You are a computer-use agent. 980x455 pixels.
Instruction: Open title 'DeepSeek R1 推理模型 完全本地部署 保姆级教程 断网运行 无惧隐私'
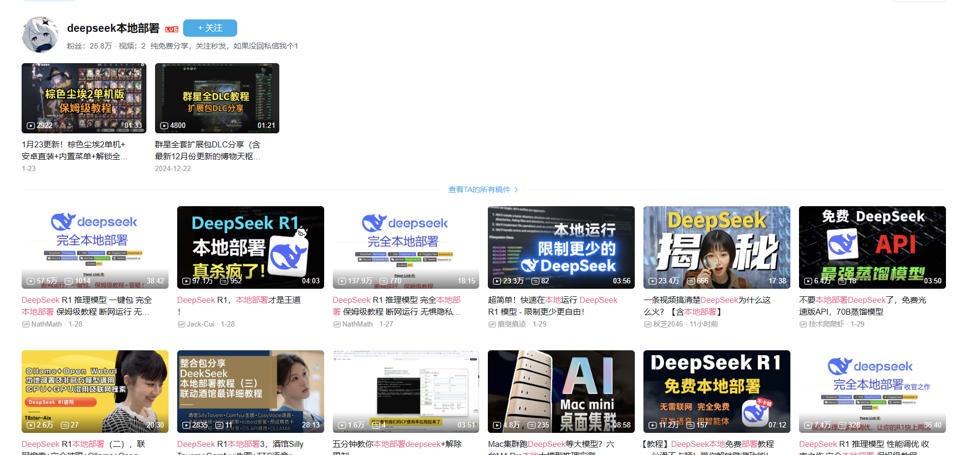pos(397,306)
